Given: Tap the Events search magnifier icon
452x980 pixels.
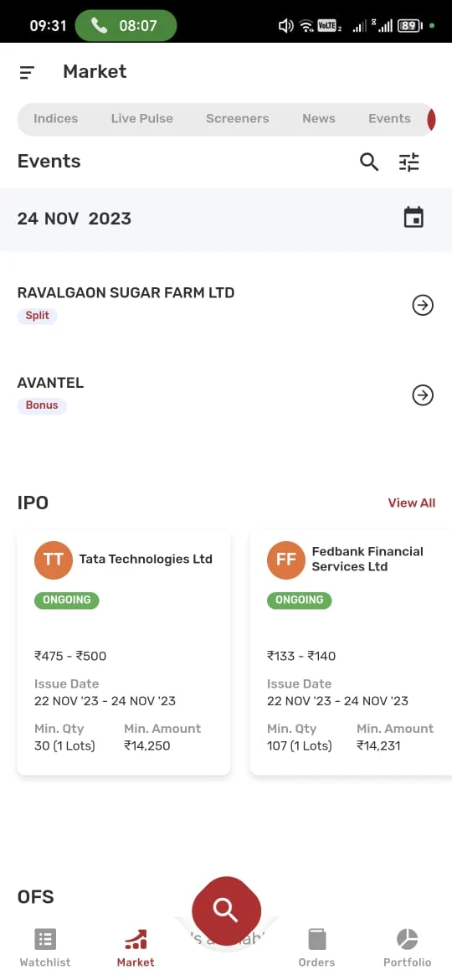Looking at the screenshot, I should pyautogui.click(x=369, y=162).
